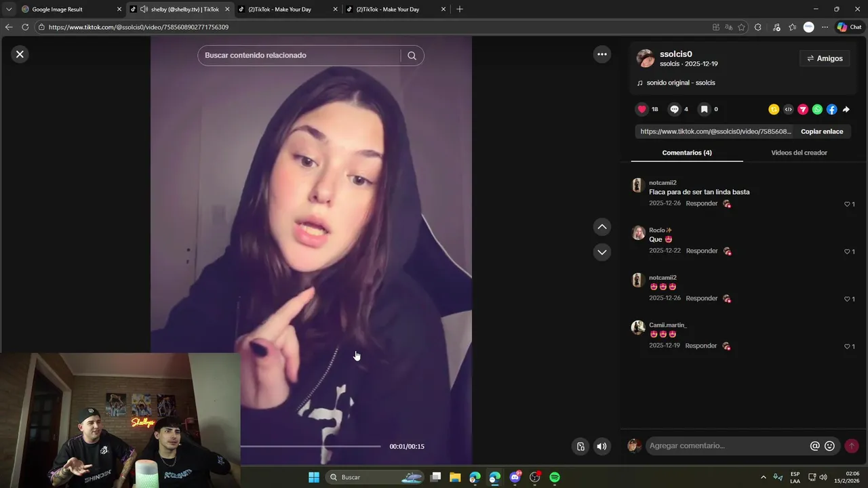This screenshot has width=868, height=488.
Task: Open ssolcis0 profile avatar
Action: [x=646, y=58]
